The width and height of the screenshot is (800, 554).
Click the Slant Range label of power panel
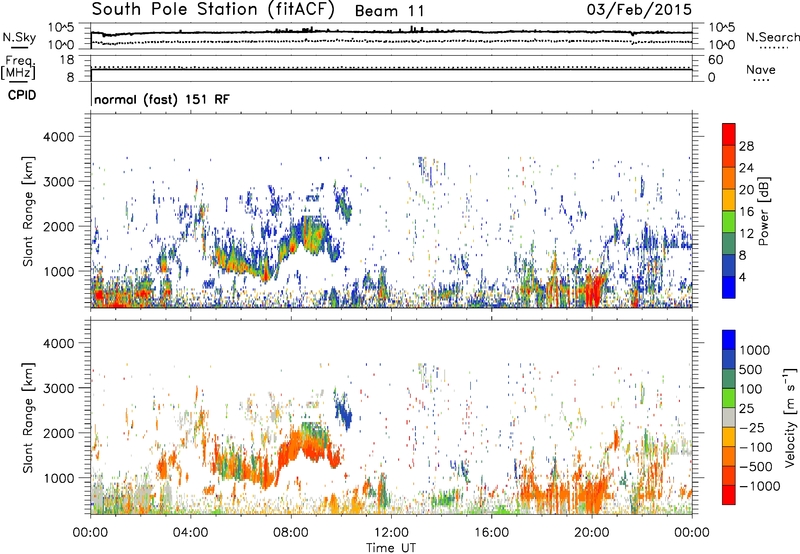tap(28, 211)
